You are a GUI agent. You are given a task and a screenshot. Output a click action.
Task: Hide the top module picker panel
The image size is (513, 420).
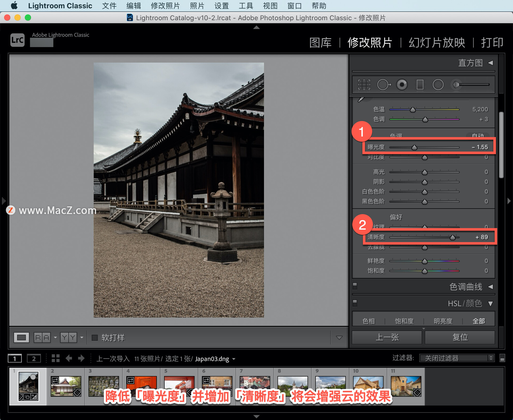256,27
